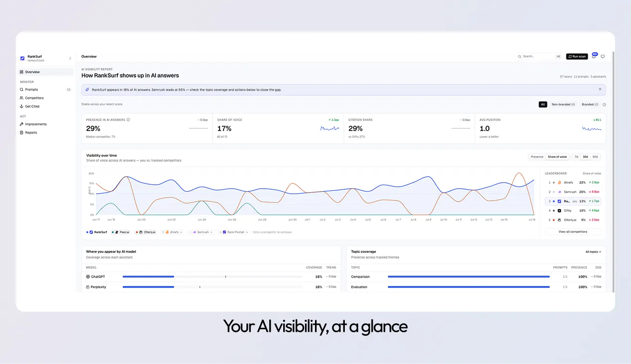The width and height of the screenshot is (631, 364).
Task: Click the ChatGPT model icon
Action: click(88, 277)
